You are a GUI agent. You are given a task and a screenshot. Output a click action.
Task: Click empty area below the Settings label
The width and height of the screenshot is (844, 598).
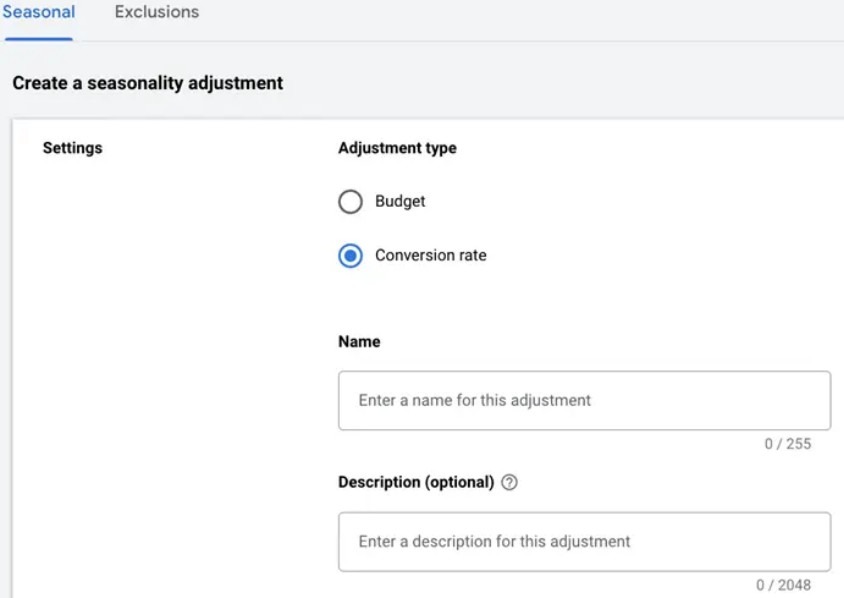[150, 350]
